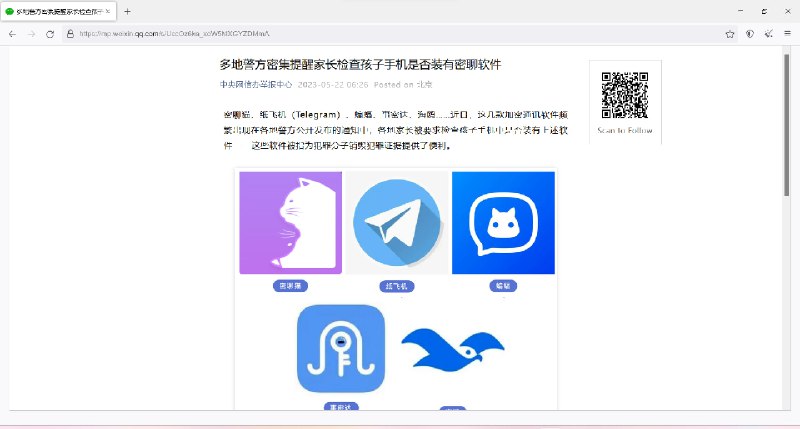
Task: Click the blue key app icon
Action: coord(341,348)
